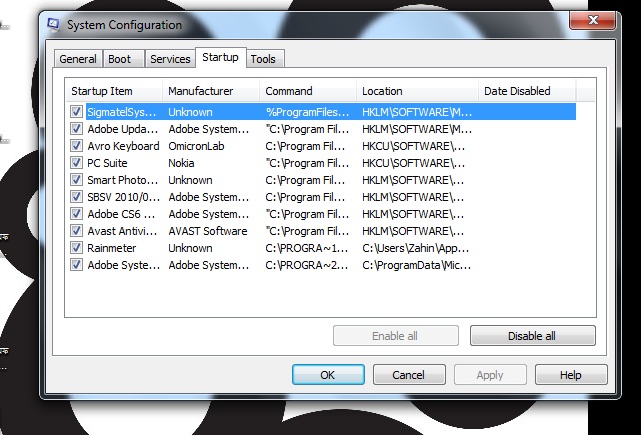The height and width of the screenshot is (435, 641).
Task: Select the Smart Photo... item name
Action: pos(122,180)
